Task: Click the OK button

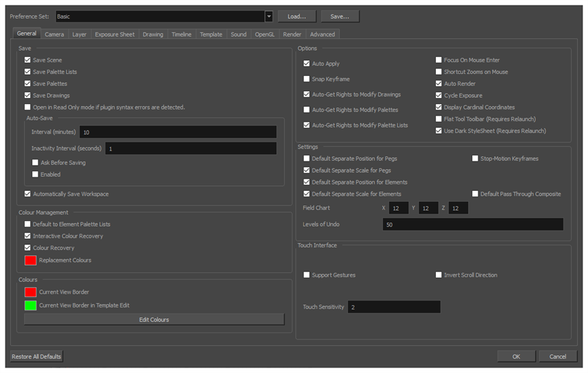Action: [516, 357]
